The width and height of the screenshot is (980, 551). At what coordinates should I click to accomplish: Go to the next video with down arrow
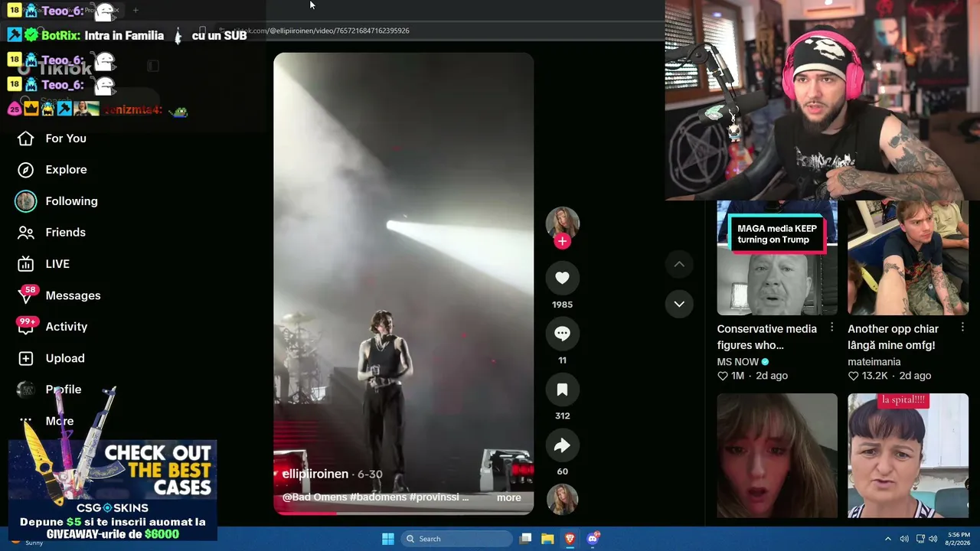(679, 305)
